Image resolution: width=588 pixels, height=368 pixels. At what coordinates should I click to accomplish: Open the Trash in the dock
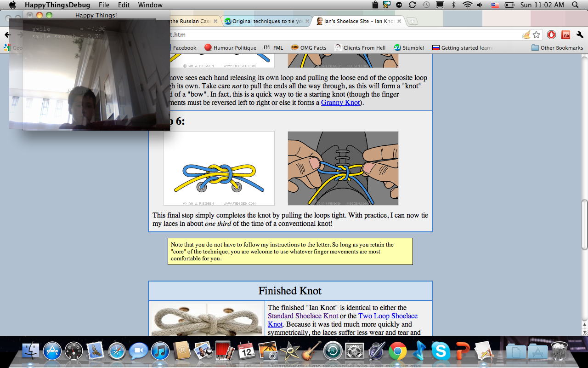(559, 351)
